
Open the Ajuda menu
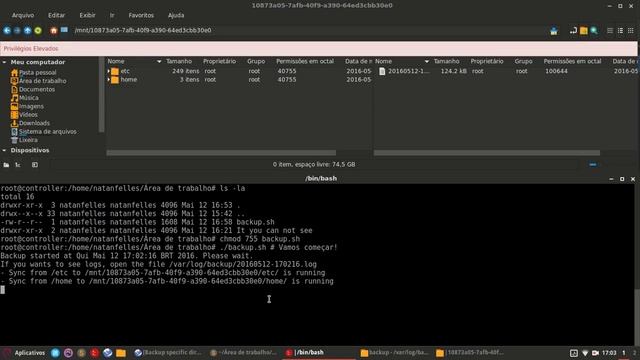click(x=176, y=15)
